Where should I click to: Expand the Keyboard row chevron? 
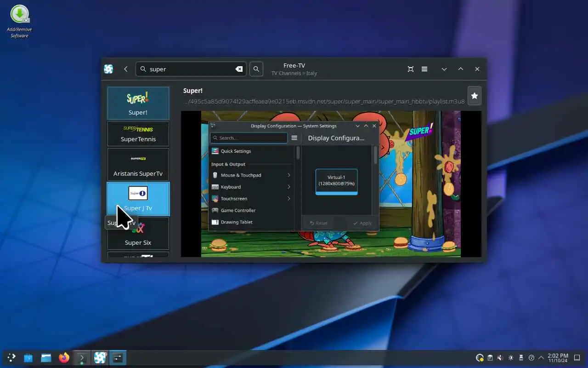289,187
